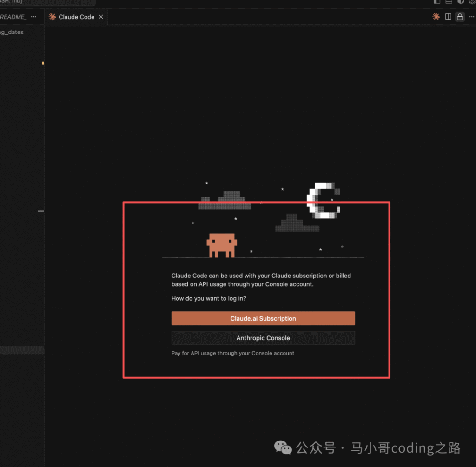Open the gear settings icon in title bar
The width and height of the screenshot is (476, 467).
pyautogui.click(x=472, y=2)
